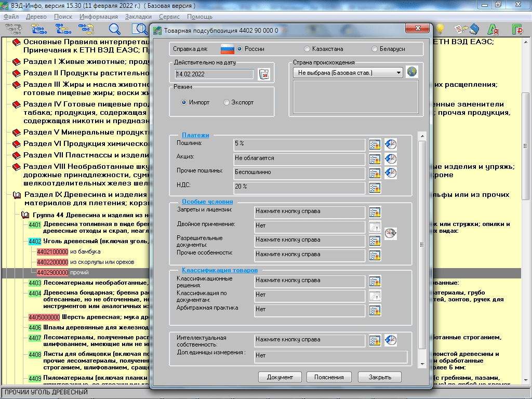
Task: Choose the Импорт mode
Action: pos(184,102)
